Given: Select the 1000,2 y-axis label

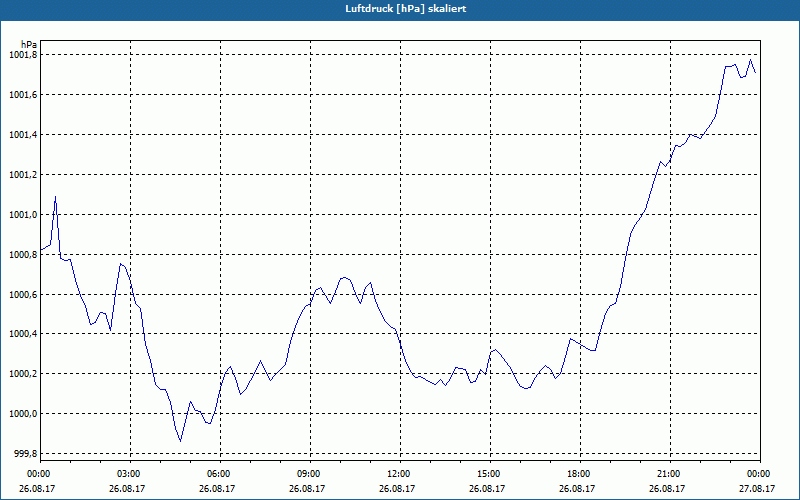Looking at the screenshot, I should 23,374.
